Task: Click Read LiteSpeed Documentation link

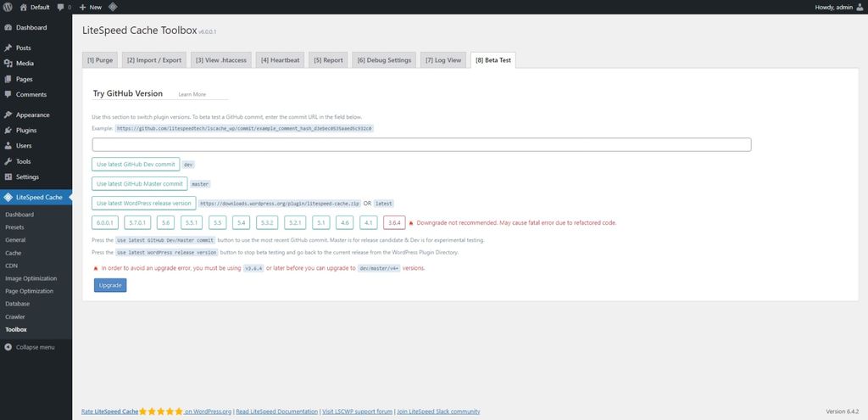Action: [277, 412]
